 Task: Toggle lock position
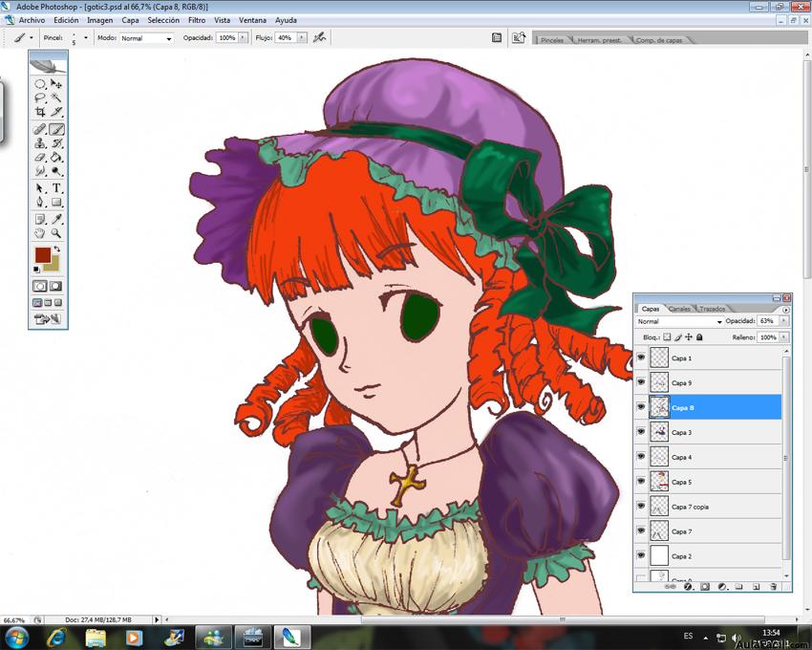689,336
